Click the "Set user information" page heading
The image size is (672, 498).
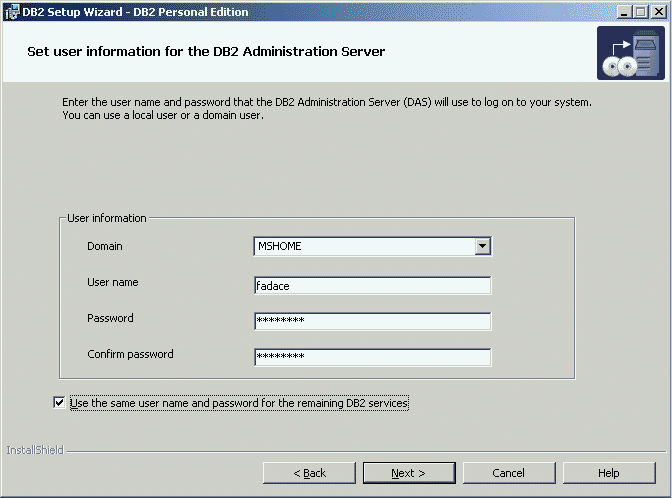[x=206, y=51]
